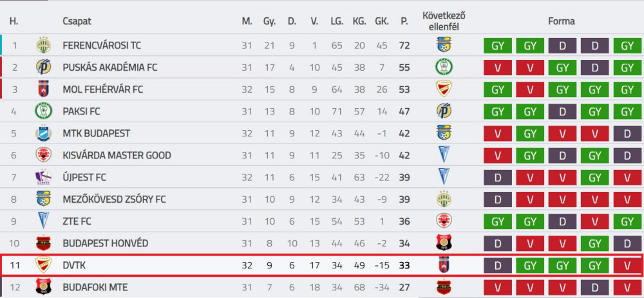The width and height of the screenshot is (644, 298).
Task: Click the DVTK club crest in row 11
Action: click(x=43, y=265)
